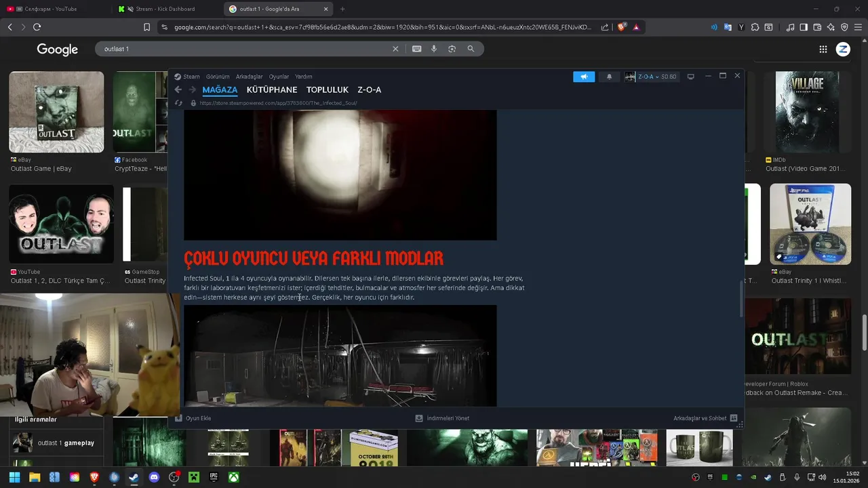
Task: Go to the MAĞAZA section in Steam
Action: point(220,89)
